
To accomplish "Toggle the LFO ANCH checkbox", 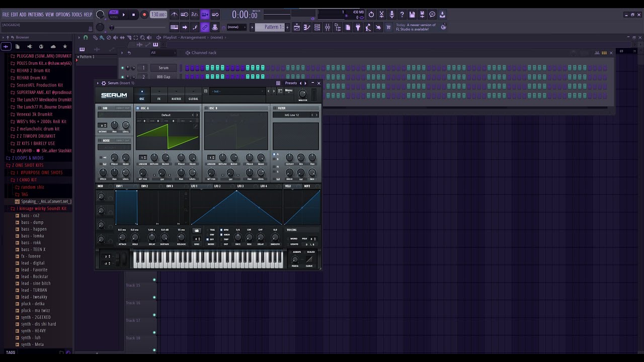I will tap(221, 234).
